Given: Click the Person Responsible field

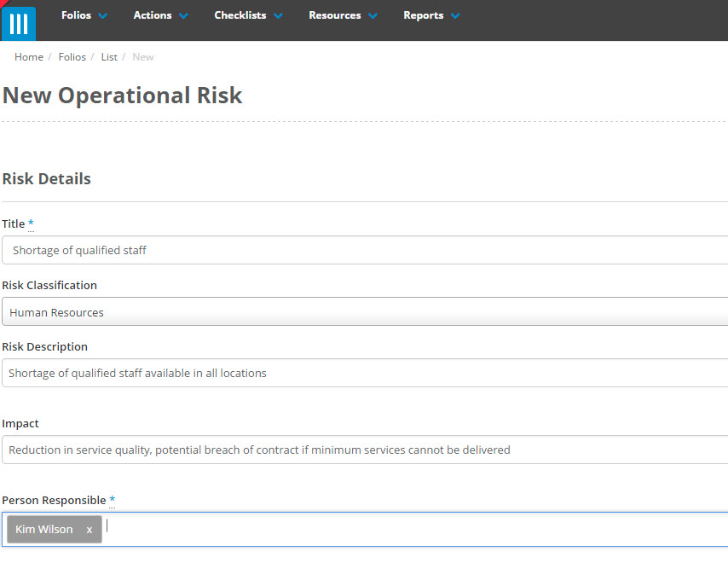Looking at the screenshot, I should pyautogui.click(x=341, y=529).
